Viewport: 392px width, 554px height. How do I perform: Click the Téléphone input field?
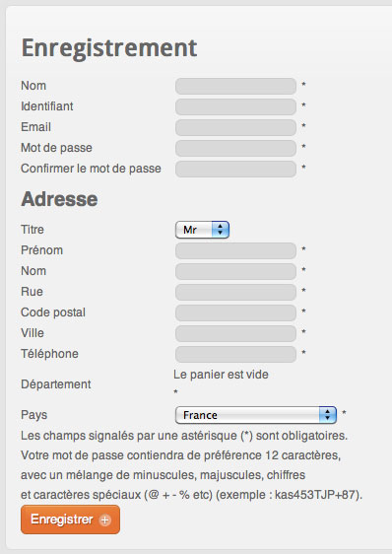[235, 354]
